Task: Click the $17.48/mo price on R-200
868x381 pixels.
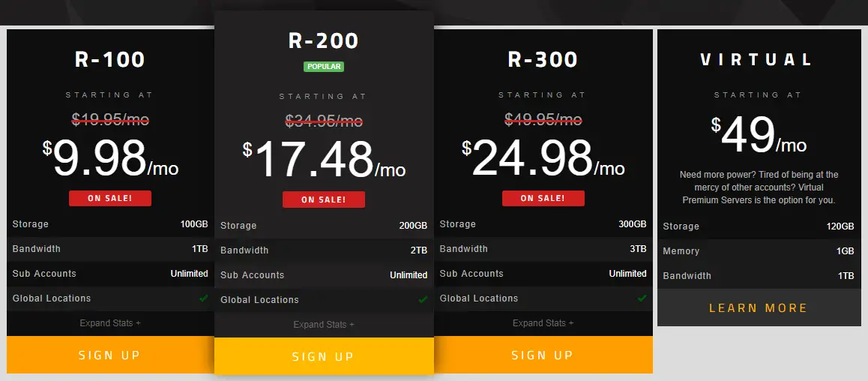Action: (324, 160)
